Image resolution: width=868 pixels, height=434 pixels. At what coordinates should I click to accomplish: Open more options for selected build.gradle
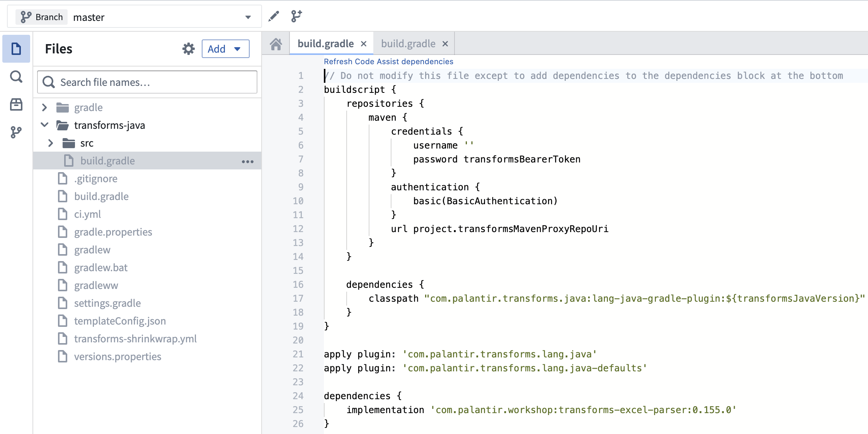click(248, 161)
